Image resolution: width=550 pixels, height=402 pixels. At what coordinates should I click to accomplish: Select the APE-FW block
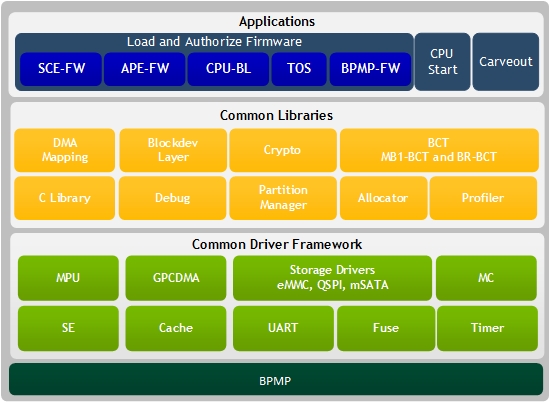pyautogui.click(x=145, y=69)
